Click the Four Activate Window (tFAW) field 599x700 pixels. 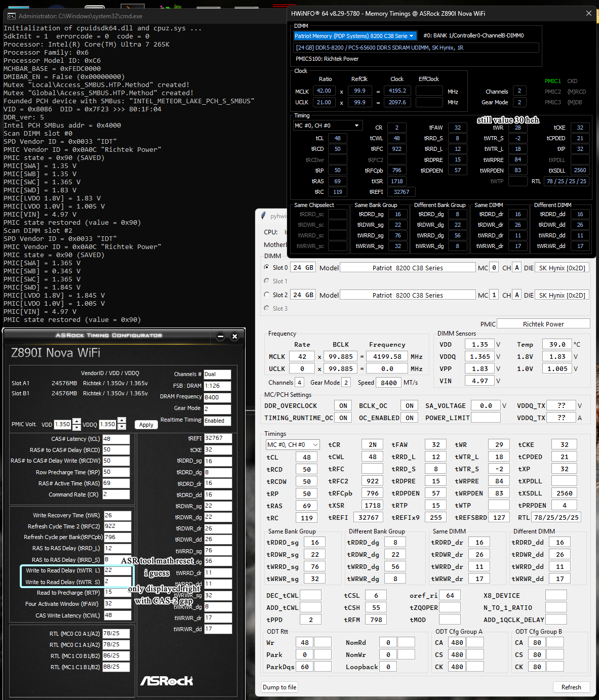tap(117, 604)
